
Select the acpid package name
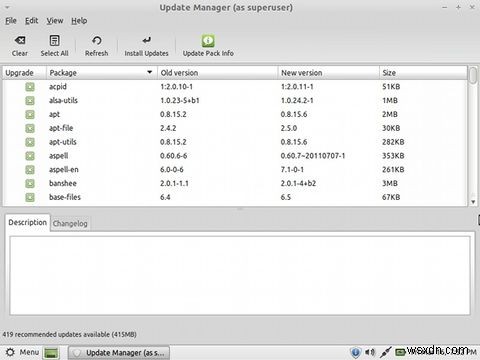tap(58, 87)
